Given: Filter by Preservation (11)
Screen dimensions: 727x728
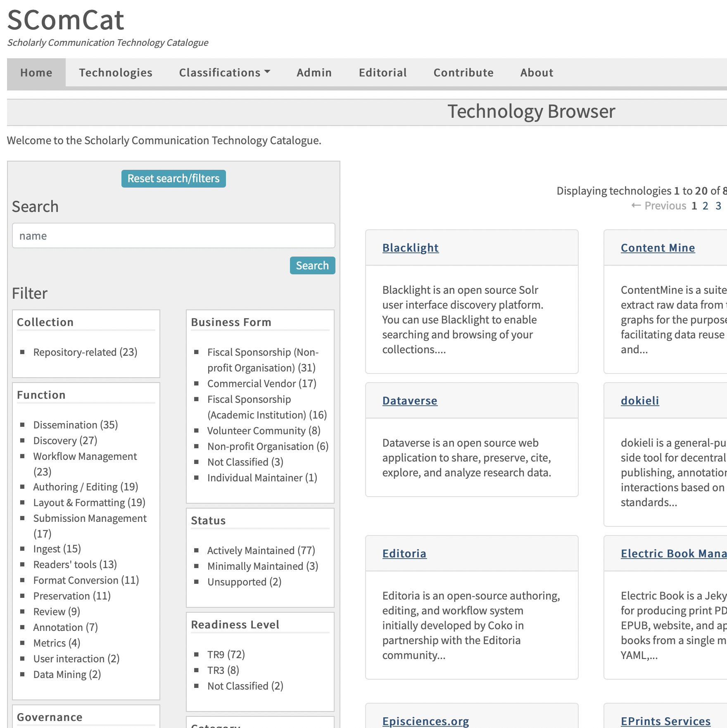Looking at the screenshot, I should [x=72, y=596].
